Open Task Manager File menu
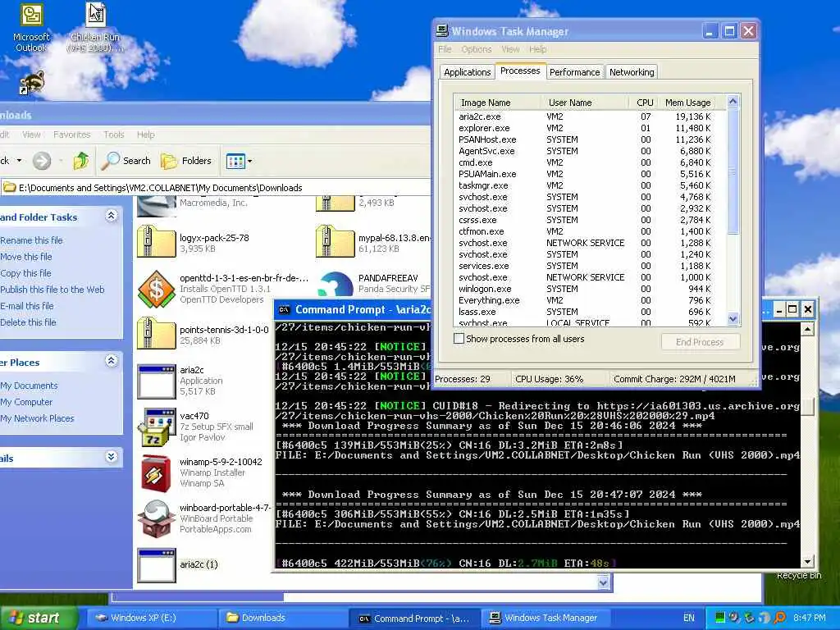840x630 pixels. point(445,49)
